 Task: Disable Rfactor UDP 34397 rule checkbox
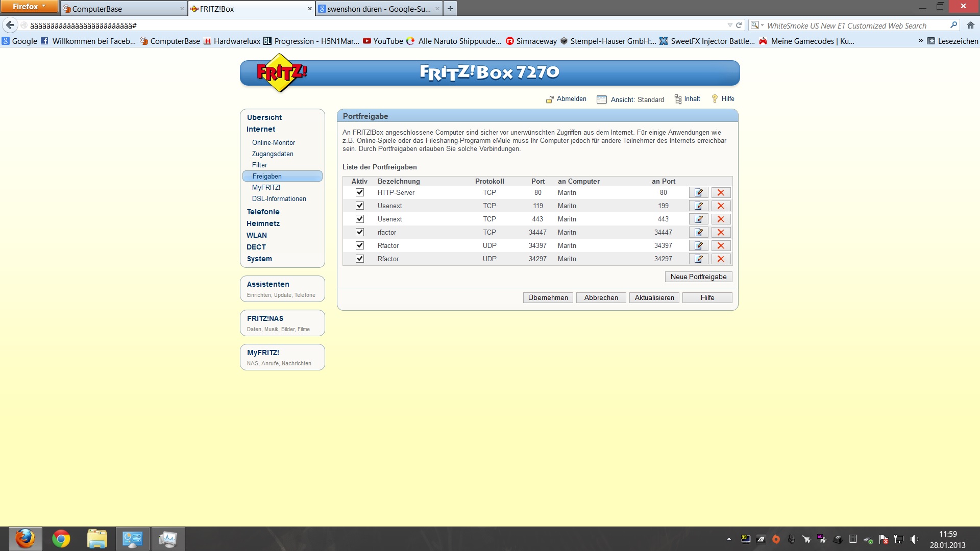point(360,245)
